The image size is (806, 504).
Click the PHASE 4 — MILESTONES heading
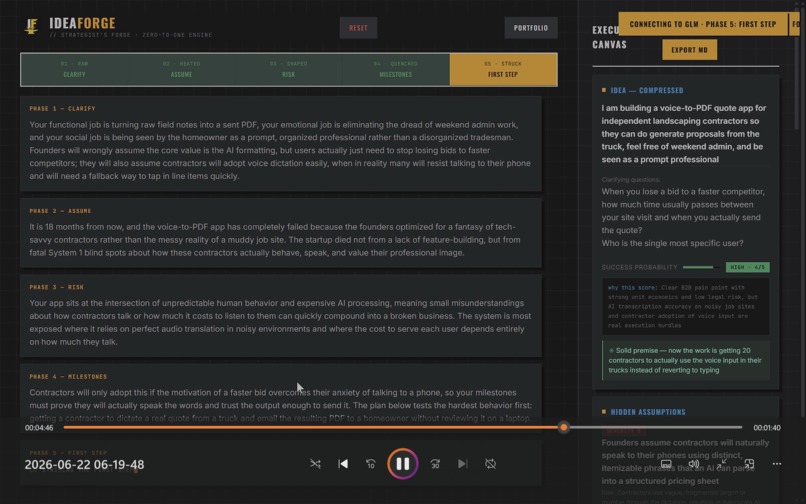tap(68, 376)
